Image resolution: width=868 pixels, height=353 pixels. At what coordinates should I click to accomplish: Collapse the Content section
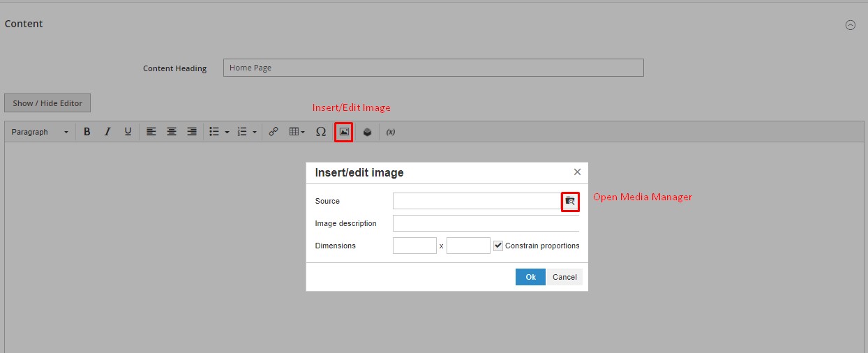click(x=850, y=24)
